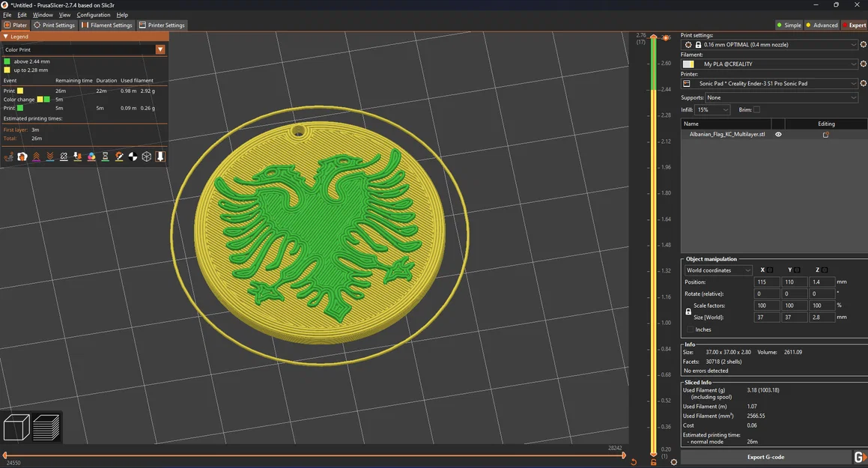Open the View menu
This screenshot has height=468, width=868.
64,15
